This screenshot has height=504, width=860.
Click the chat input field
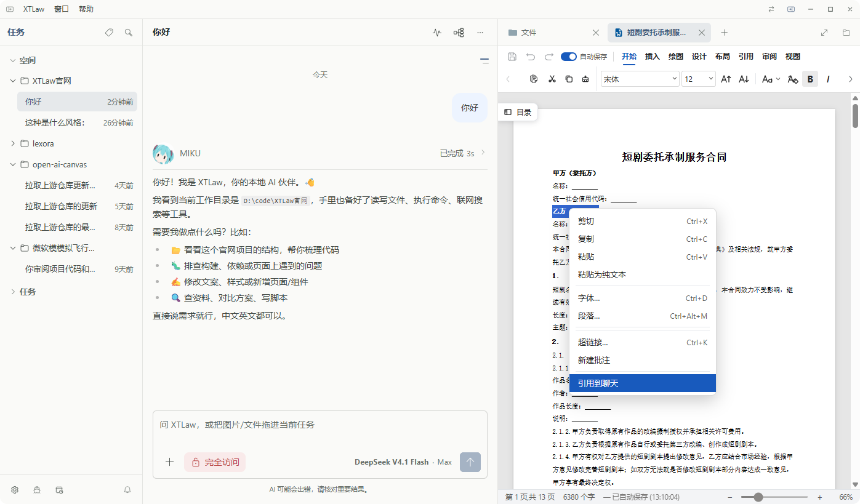[320, 425]
